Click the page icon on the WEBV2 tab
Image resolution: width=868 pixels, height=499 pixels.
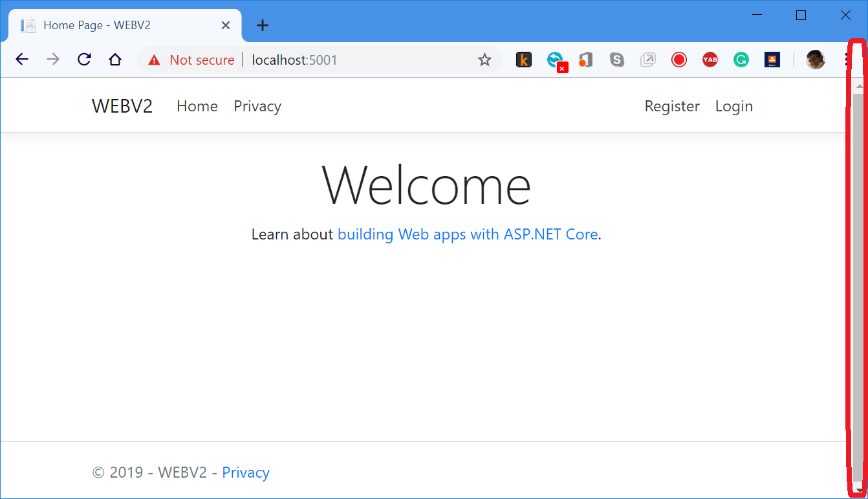point(28,25)
